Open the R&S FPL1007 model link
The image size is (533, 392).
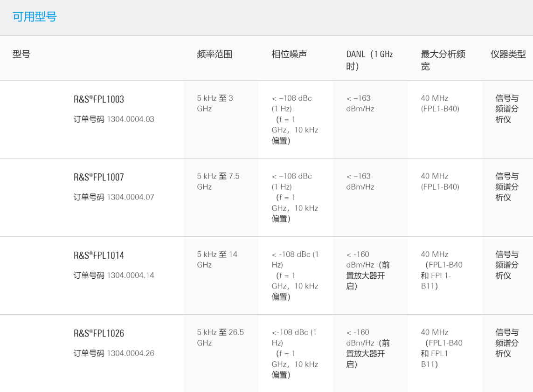99,177
